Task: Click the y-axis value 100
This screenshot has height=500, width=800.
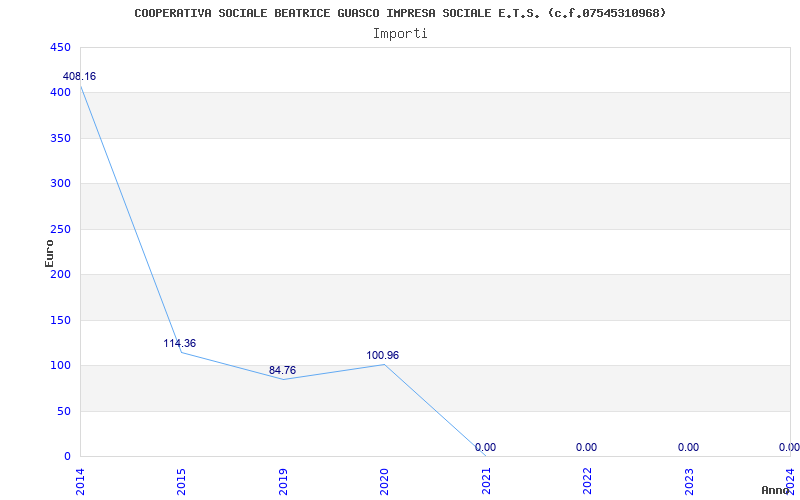Action: click(60, 366)
